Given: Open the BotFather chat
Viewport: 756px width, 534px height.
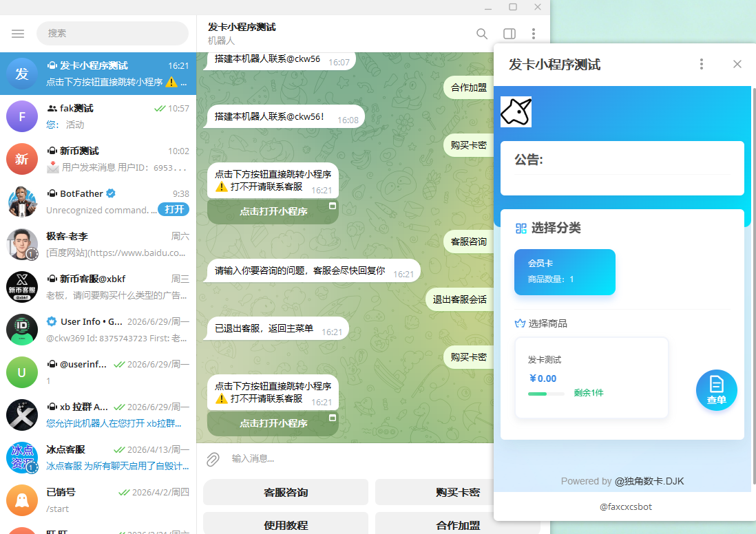Looking at the screenshot, I should [98, 202].
